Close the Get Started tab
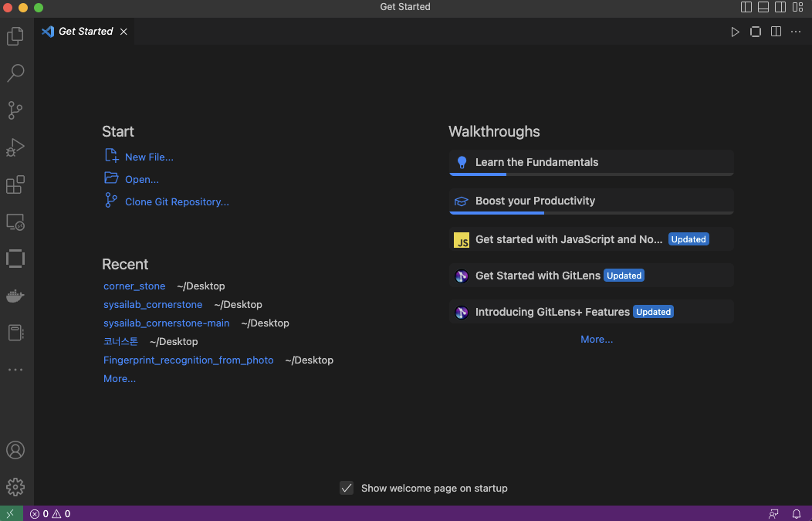 point(123,32)
